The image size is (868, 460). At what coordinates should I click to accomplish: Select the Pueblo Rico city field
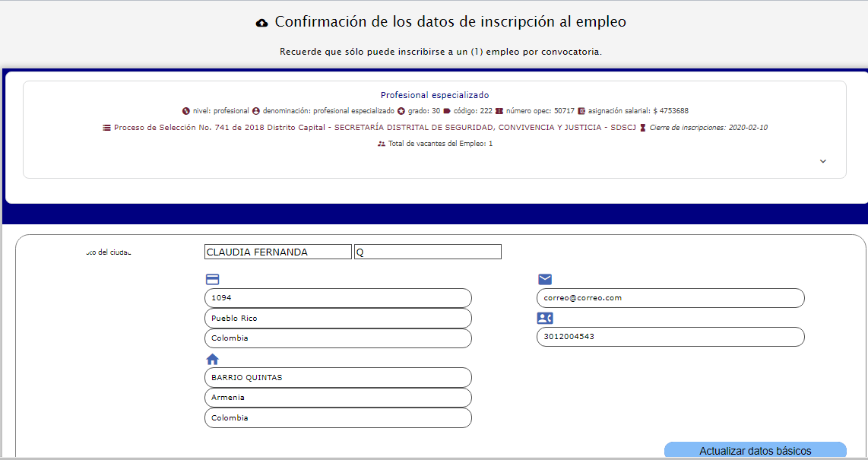pos(337,319)
